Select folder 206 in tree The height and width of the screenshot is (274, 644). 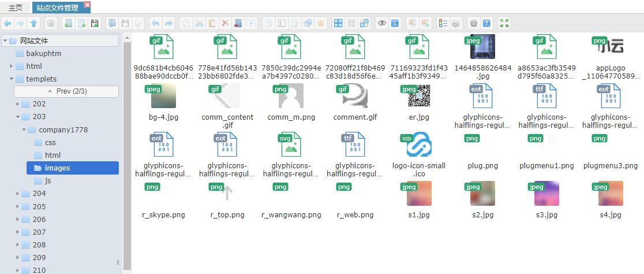tap(39, 219)
